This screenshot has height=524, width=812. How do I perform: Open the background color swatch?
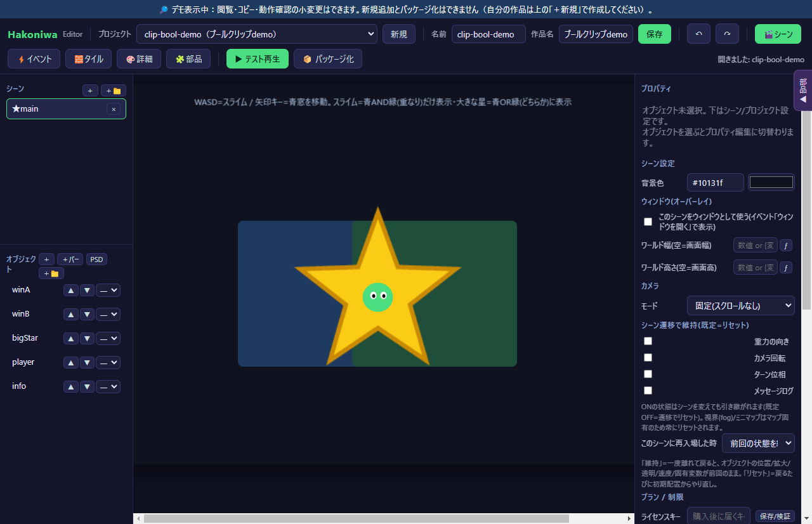click(771, 182)
